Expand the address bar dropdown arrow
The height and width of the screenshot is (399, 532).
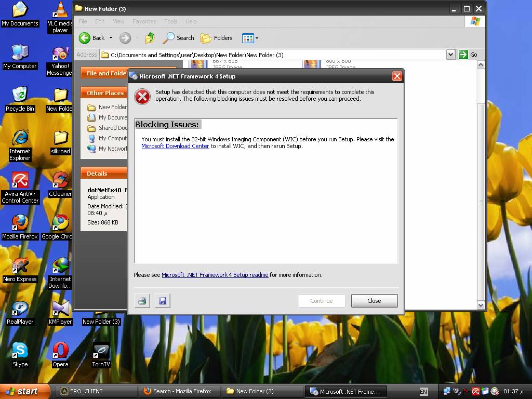[x=450, y=55]
